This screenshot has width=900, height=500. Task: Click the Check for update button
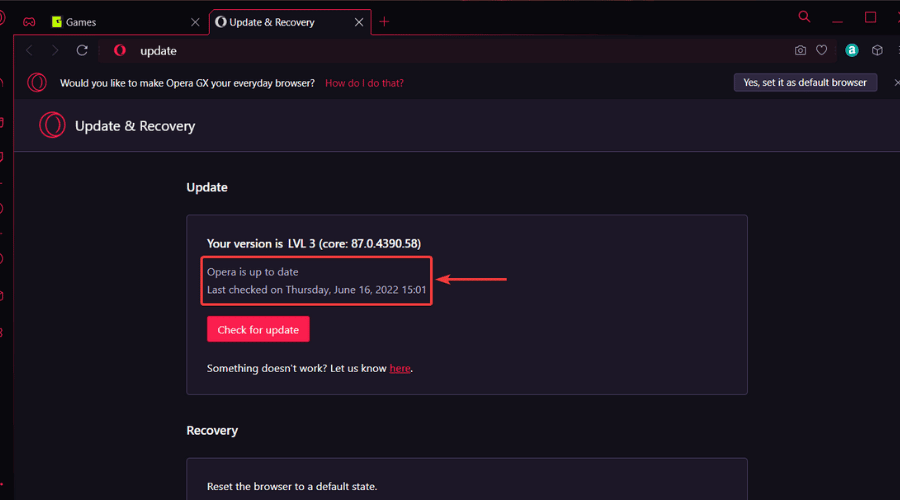258,330
